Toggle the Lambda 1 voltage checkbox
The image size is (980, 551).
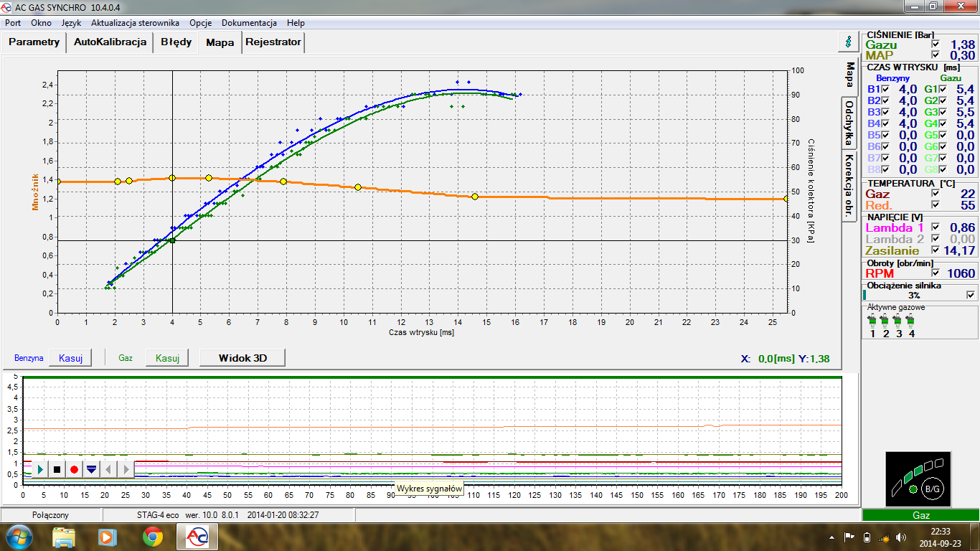[936, 227]
